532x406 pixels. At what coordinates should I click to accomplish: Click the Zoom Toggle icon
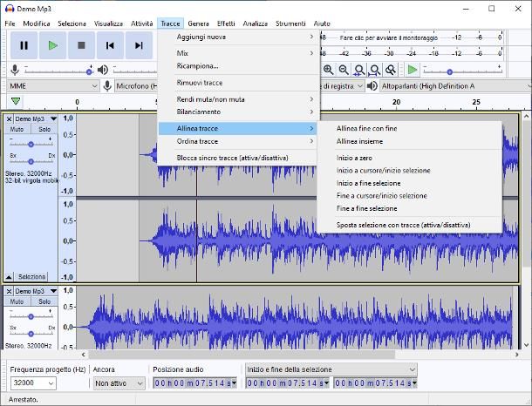coord(391,70)
